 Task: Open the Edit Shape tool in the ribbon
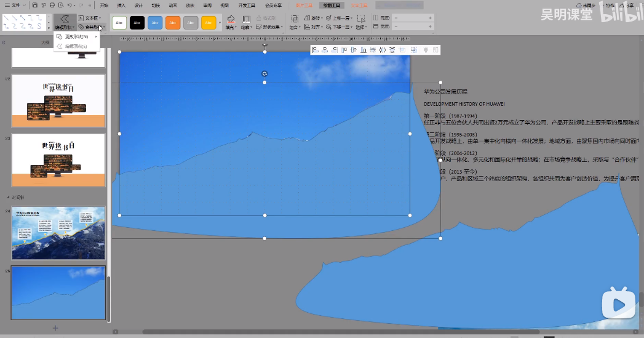click(65, 22)
